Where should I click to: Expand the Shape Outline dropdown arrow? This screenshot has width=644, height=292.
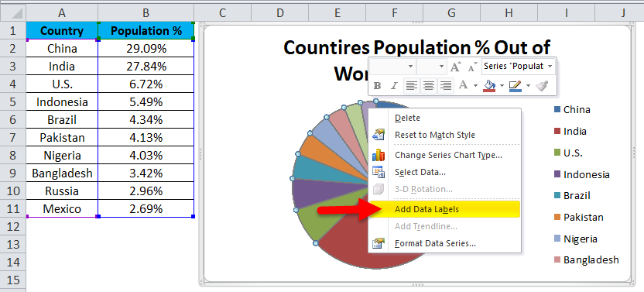click(528, 85)
